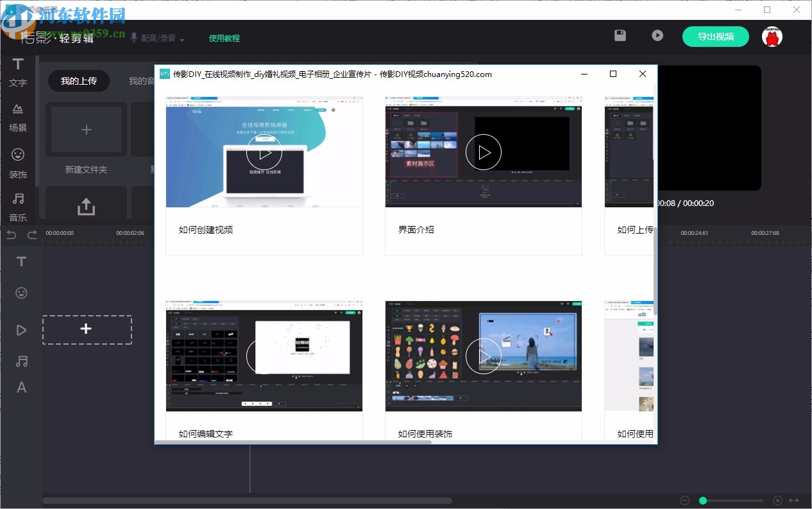
Task: Click the popup vertical scrollbar
Action: pos(655,270)
